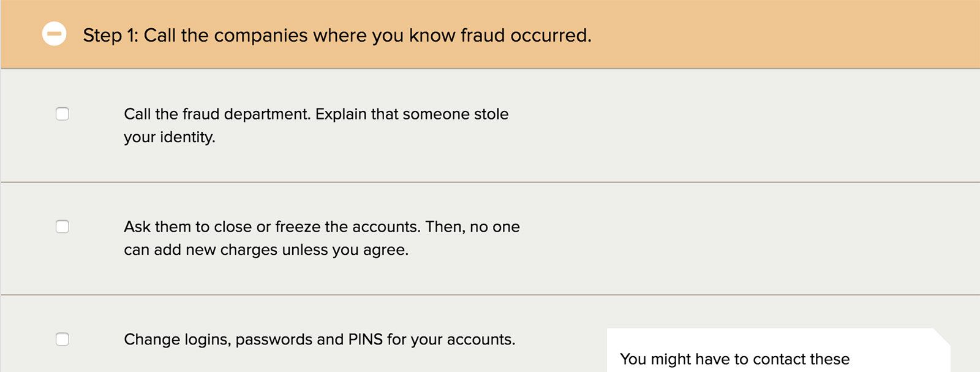Select the row mentioning new charges
The width and height of the screenshot is (980, 372).
click(322, 238)
